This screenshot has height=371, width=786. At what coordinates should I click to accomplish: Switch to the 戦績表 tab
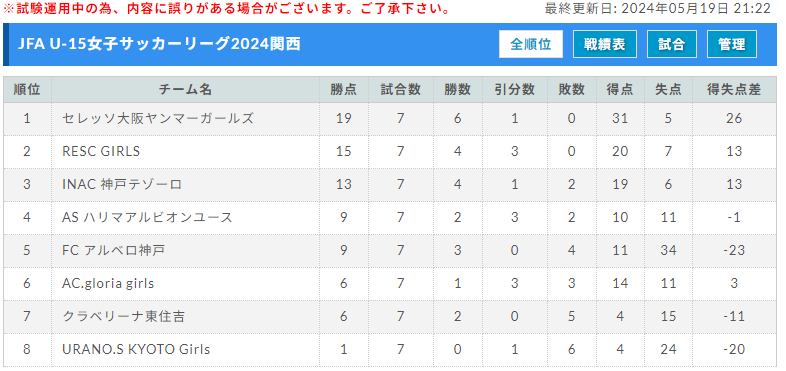(605, 44)
